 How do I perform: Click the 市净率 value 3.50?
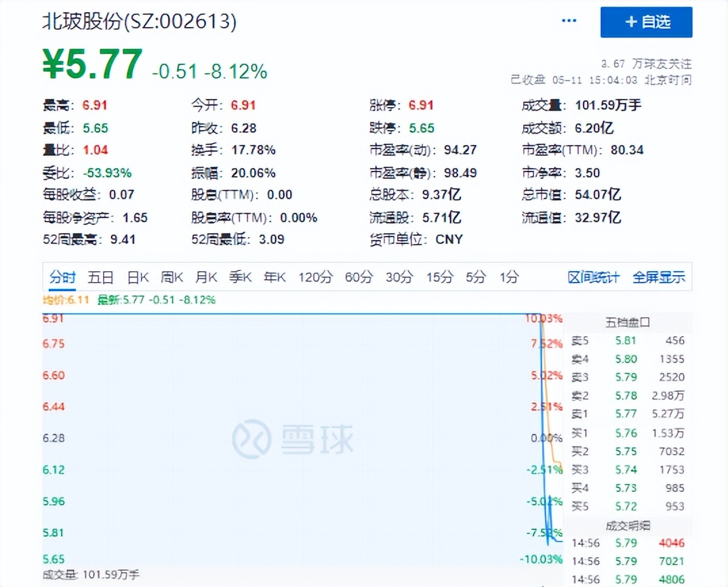[x=587, y=173]
